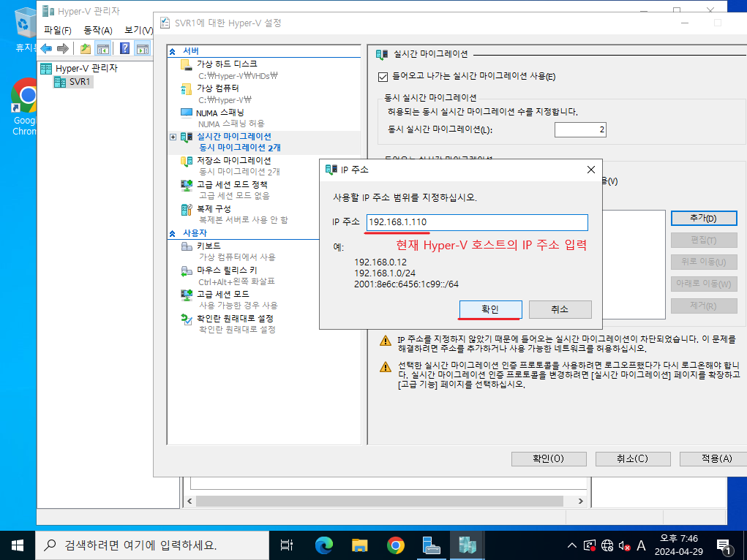Select the 마우스 릴리스 키 icon

point(187,271)
